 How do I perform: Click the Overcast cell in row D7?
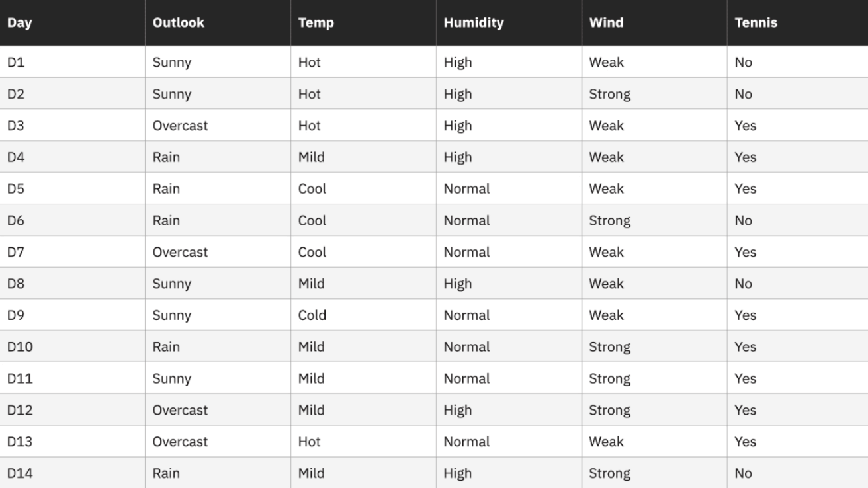point(218,251)
